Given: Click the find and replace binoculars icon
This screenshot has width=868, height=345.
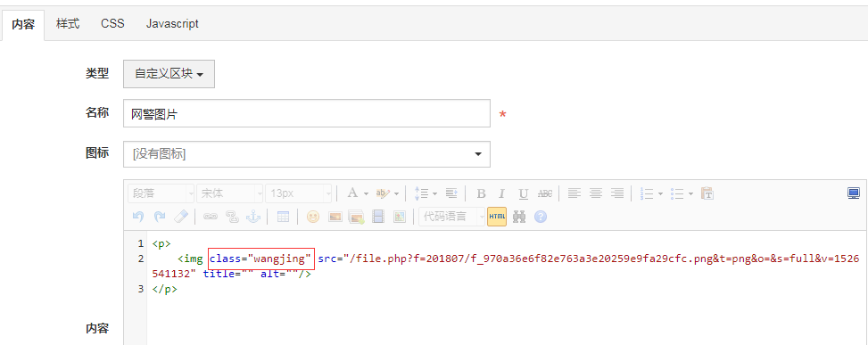Looking at the screenshot, I should tap(518, 217).
